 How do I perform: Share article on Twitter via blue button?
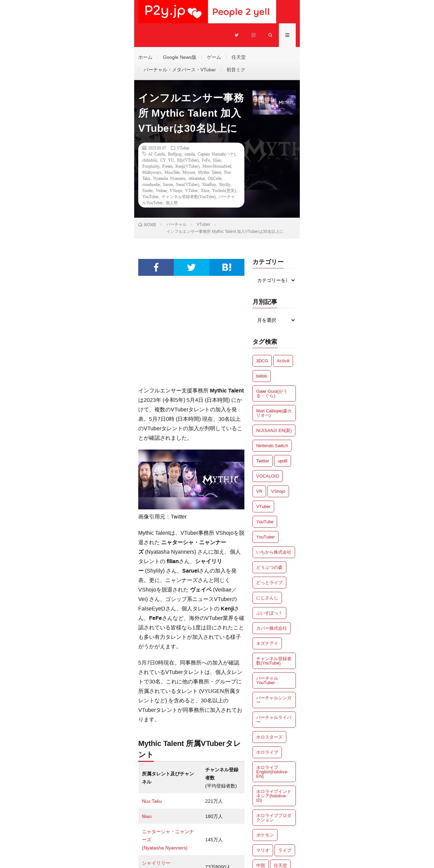[191, 267]
